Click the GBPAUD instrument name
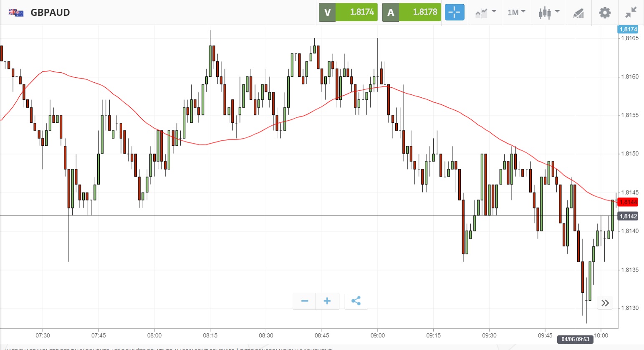 (x=50, y=13)
